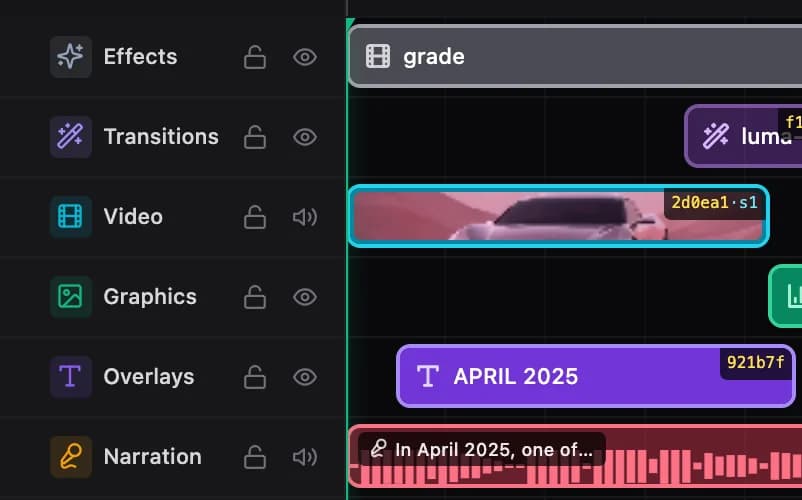Lock the Narration track
The width and height of the screenshot is (802, 500).
point(255,457)
